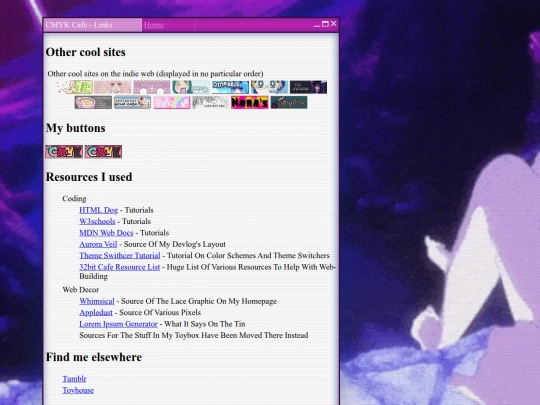Screen dimensions: 540x405
Task: Go to Home in the title bar
Action: (154, 25)
